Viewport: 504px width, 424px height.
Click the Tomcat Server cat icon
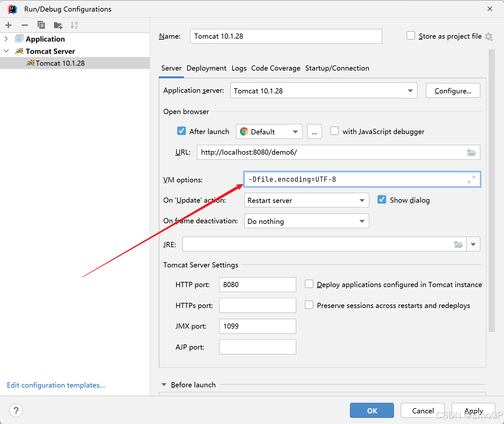[20, 51]
